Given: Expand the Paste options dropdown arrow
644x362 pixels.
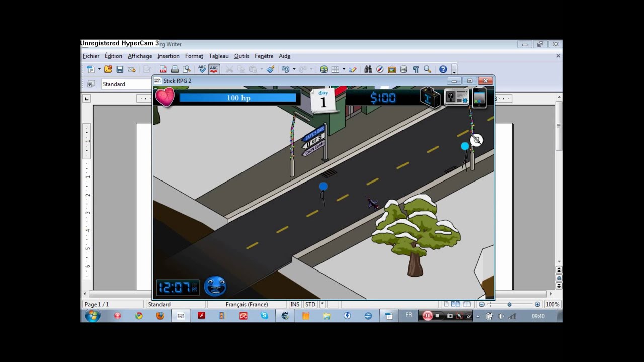Looking at the screenshot, I should tap(262, 69).
